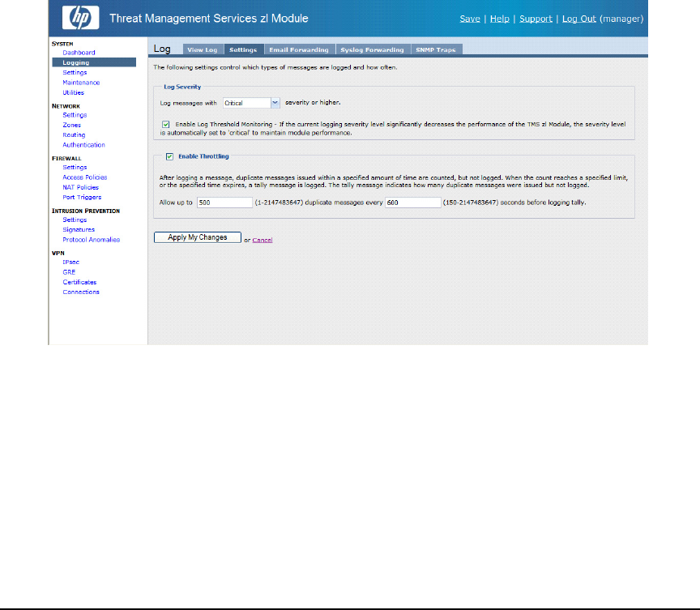Open Dashboard under System
Image resolution: width=700 pixels, height=610 pixels.
point(79,53)
